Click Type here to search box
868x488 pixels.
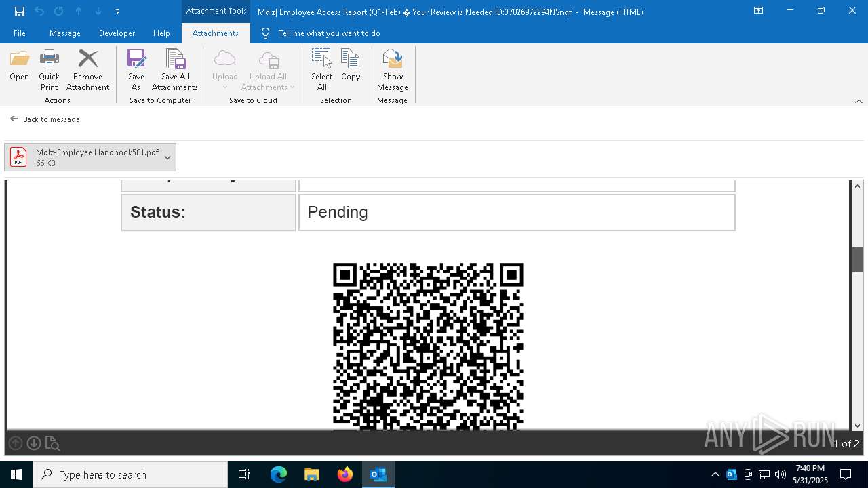(x=130, y=474)
